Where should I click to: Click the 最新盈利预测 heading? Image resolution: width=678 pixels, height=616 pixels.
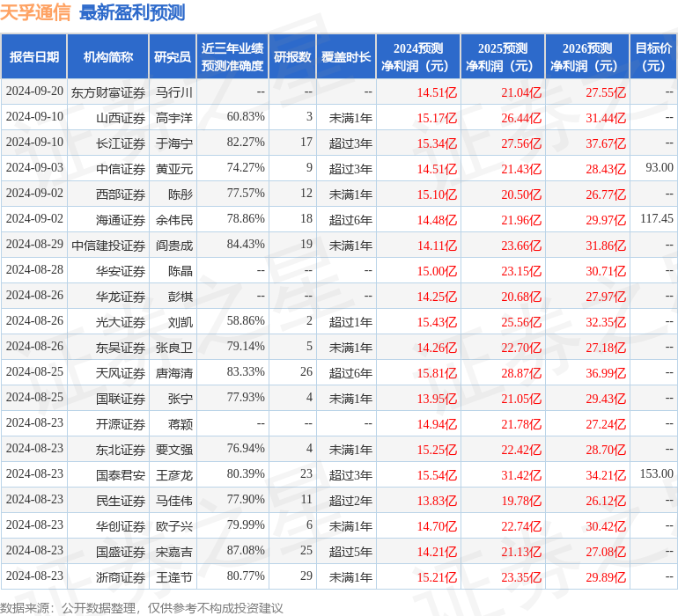point(132,12)
